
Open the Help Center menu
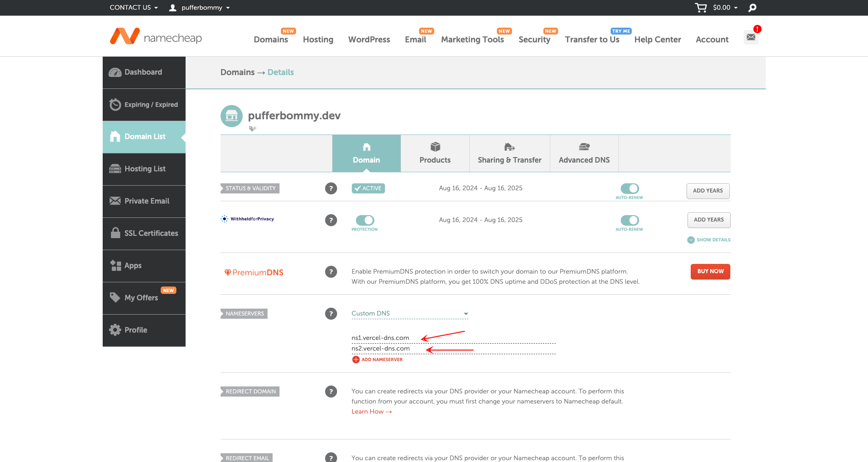(x=658, y=40)
